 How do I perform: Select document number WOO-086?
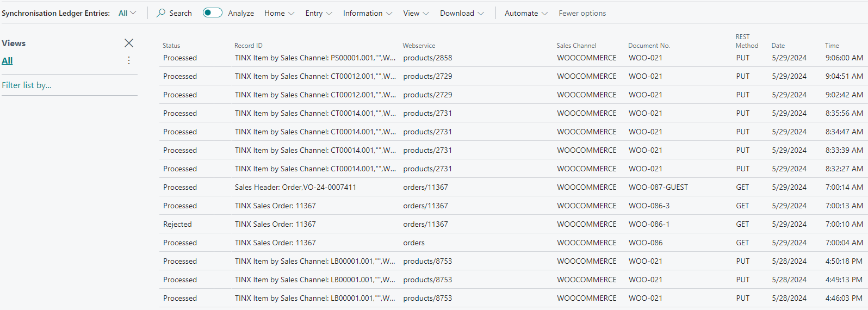pos(646,243)
